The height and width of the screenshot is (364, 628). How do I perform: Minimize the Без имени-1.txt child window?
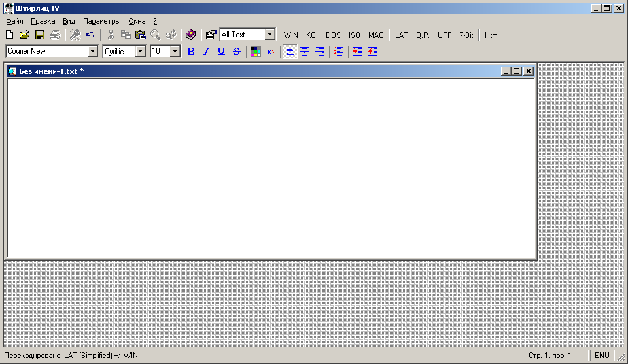(506, 71)
